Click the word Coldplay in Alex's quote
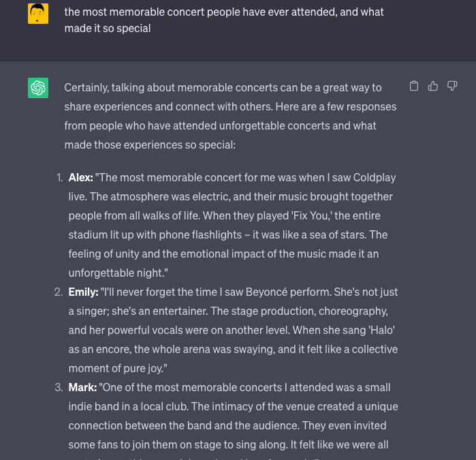The height and width of the screenshot is (460, 476). pos(375,177)
